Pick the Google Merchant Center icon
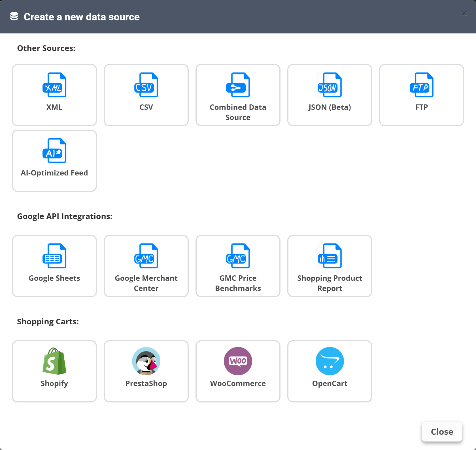 coord(146,256)
